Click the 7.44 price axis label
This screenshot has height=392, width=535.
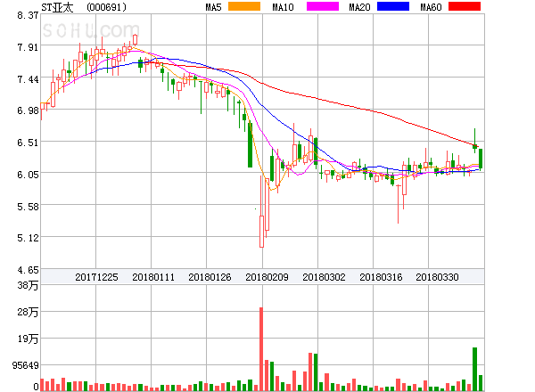point(28,79)
